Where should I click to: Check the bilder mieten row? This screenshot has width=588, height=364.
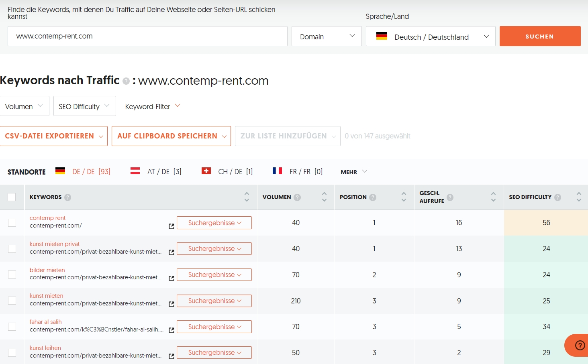point(12,275)
